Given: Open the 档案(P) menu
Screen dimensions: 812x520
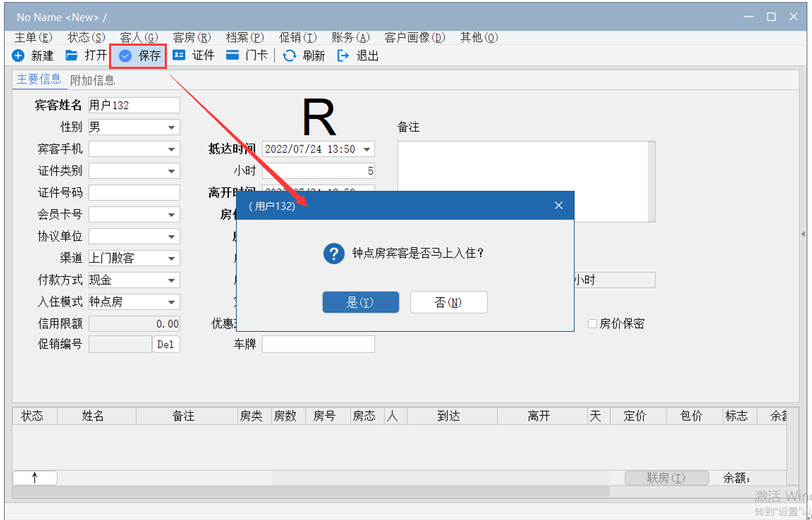Looking at the screenshot, I should 245,38.
